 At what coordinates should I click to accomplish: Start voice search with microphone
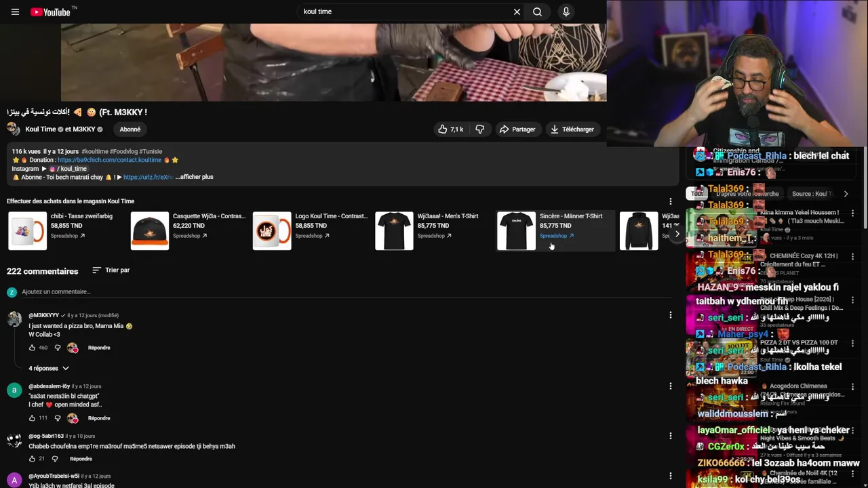tap(566, 12)
